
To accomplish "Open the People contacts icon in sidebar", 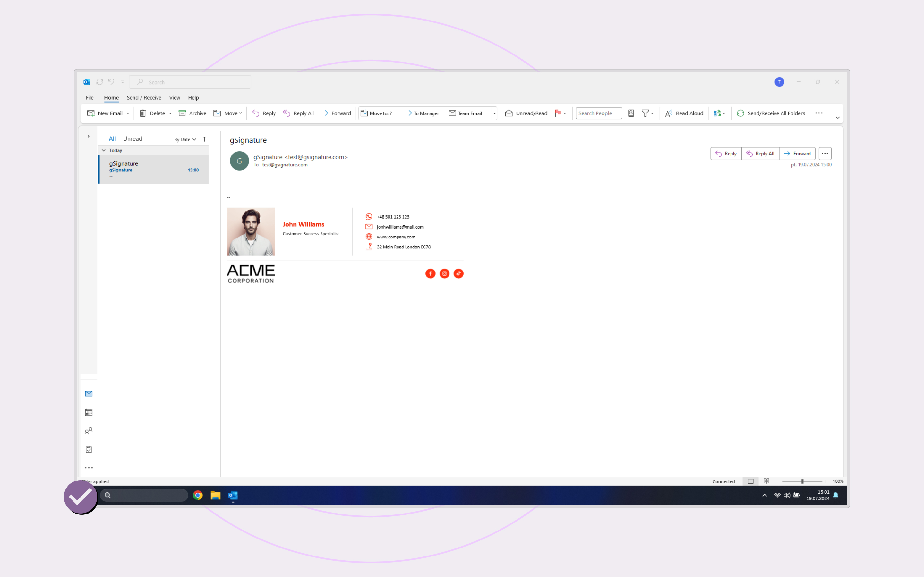I will [x=89, y=431].
